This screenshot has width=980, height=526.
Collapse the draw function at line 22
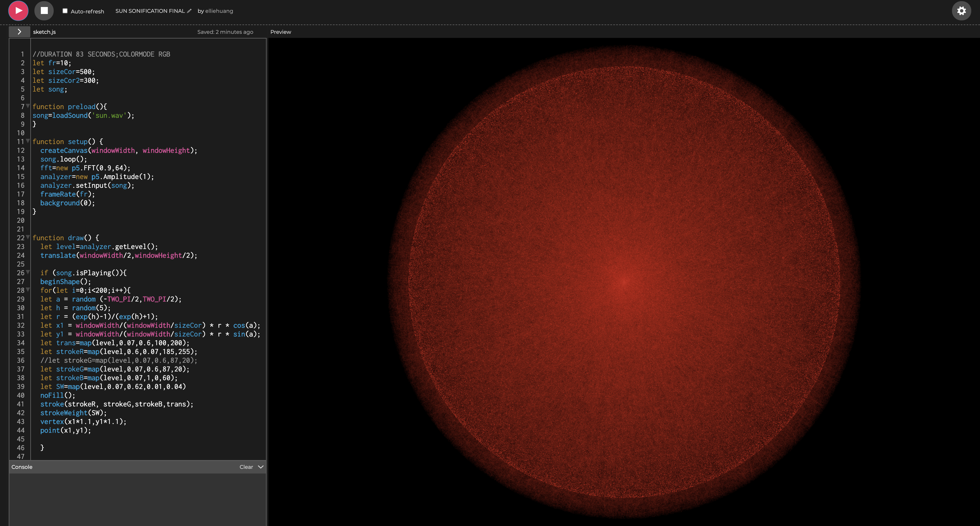point(28,237)
